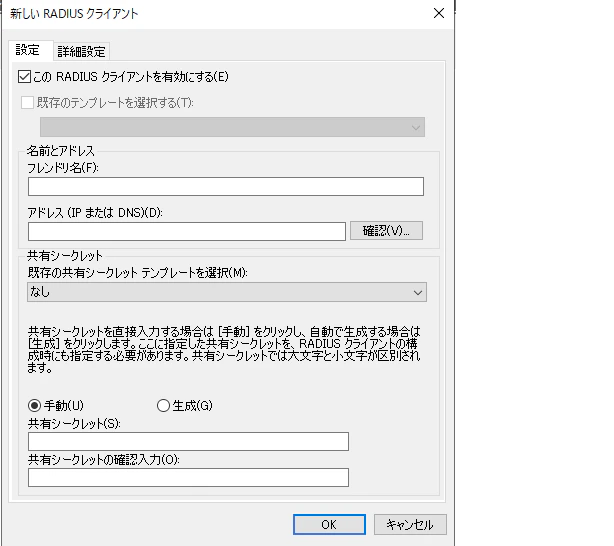Expand the 共有シークレット テンプレート dropdown showing なし
This screenshot has height=546, width=614.
pyautogui.click(x=227, y=292)
